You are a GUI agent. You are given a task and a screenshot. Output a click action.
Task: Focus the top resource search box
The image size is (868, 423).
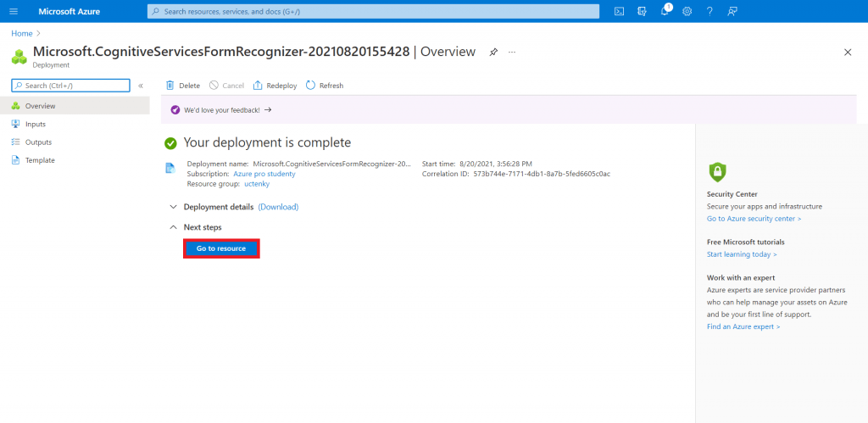coord(373,11)
